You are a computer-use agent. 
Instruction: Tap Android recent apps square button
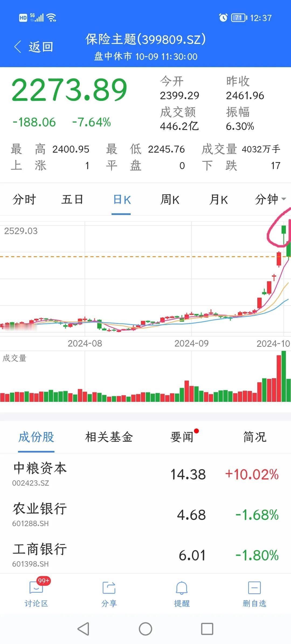[x=207, y=629]
